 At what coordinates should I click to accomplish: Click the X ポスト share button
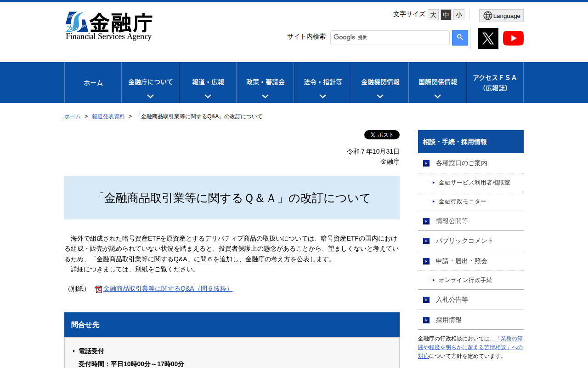[382, 135]
